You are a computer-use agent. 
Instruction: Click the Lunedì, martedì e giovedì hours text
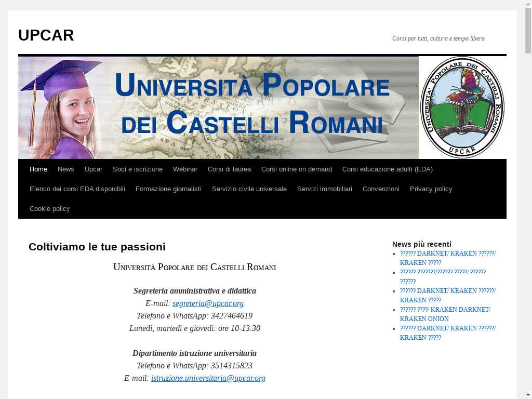[195, 328]
